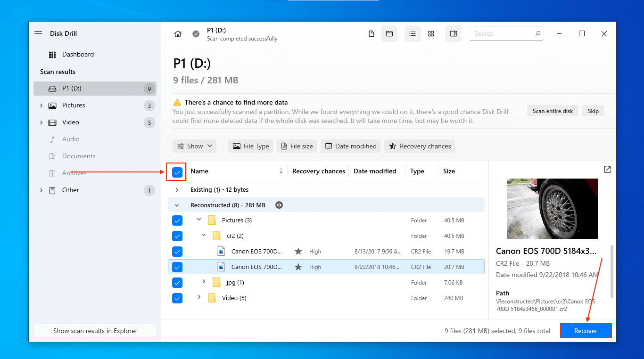Click the Name column sort arrow
This screenshot has height=359, width=644.
(281, 171)
